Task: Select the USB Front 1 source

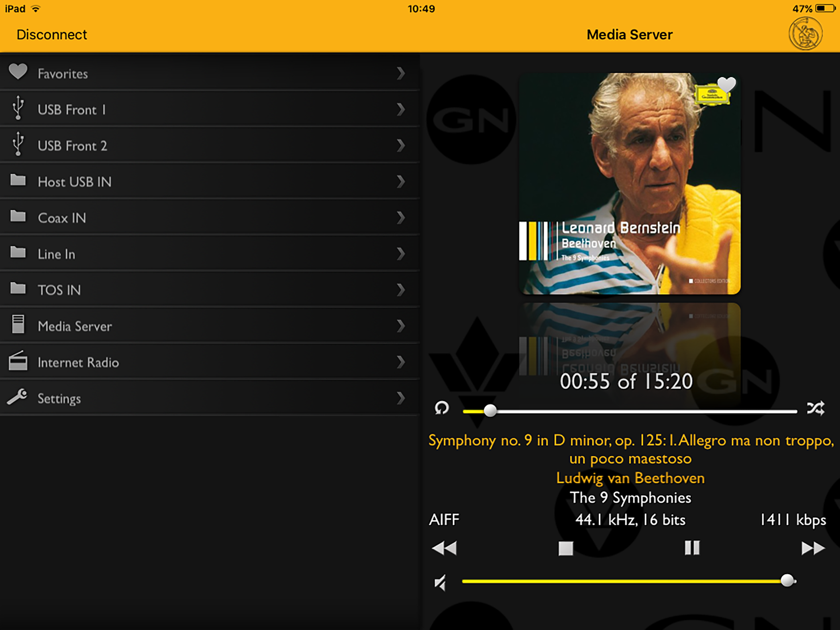Action: pyautogui.click(x=210, y=109)
